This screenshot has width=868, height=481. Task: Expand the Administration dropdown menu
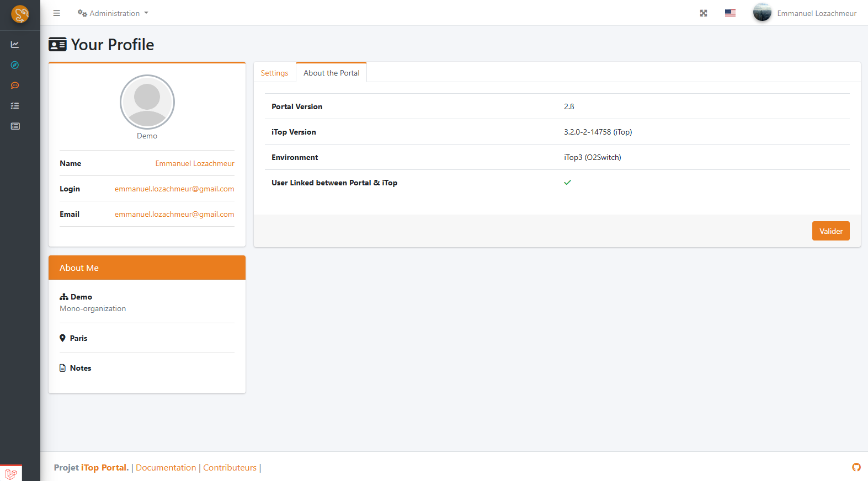click(x=113, y=13)
